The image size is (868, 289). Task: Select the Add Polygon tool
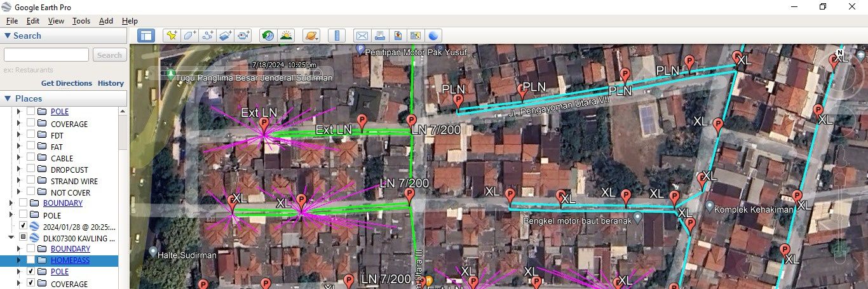tap(190, 36)
